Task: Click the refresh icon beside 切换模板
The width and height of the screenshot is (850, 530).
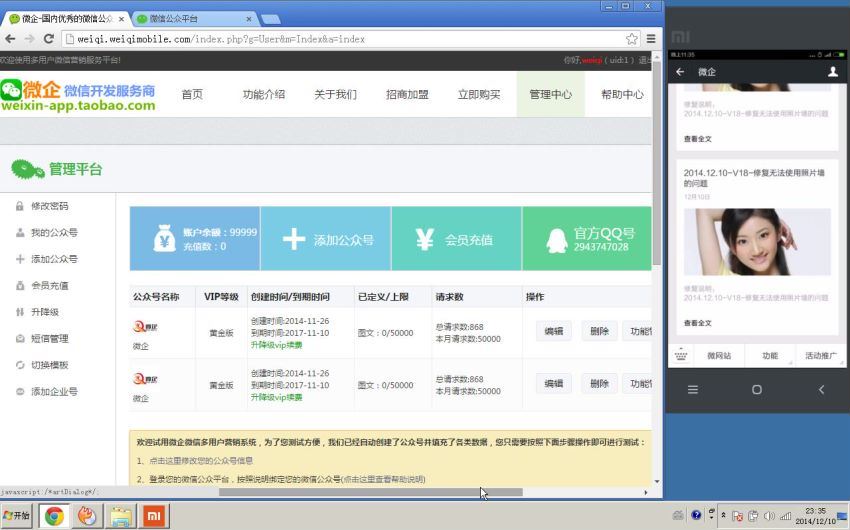Action: click(x=20, y=365)
